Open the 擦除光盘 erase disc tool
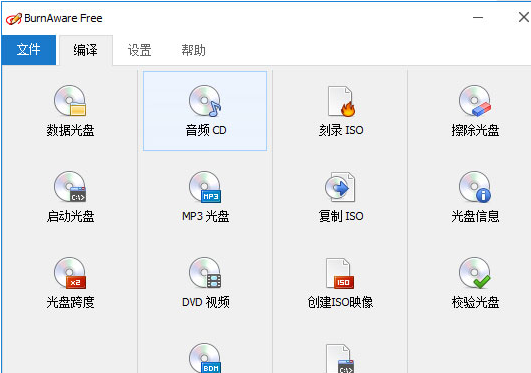Screen dimensions: 531x373 (x=475, y=111)
